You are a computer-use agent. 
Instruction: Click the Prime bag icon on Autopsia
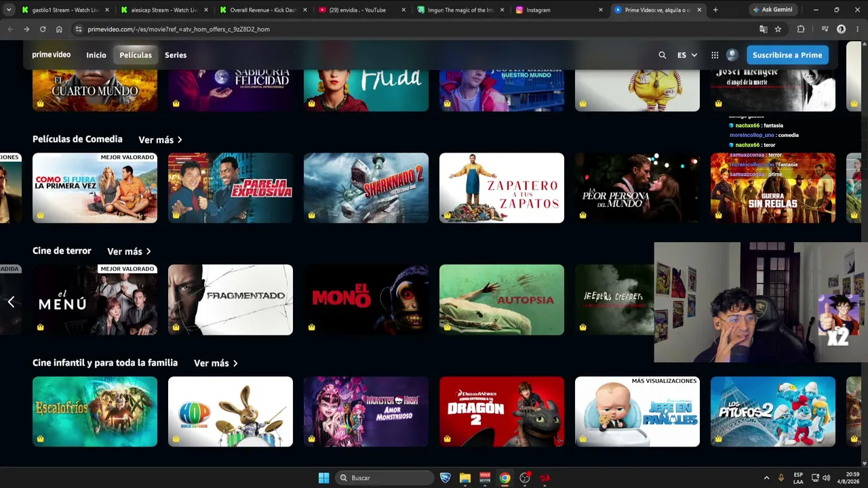(x=448, y=327)
